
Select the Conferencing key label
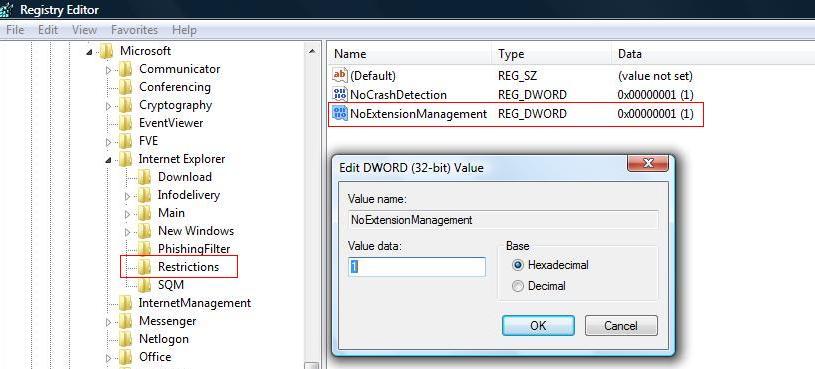click(175, 87)
